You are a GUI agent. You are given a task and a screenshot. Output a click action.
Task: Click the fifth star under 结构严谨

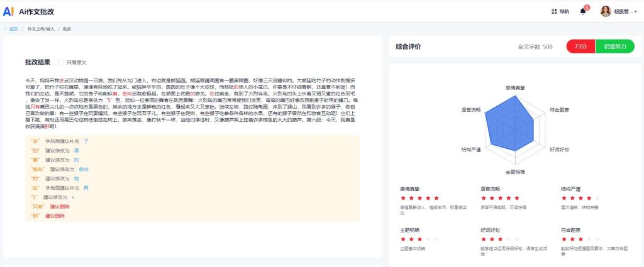tap(596, 198)
